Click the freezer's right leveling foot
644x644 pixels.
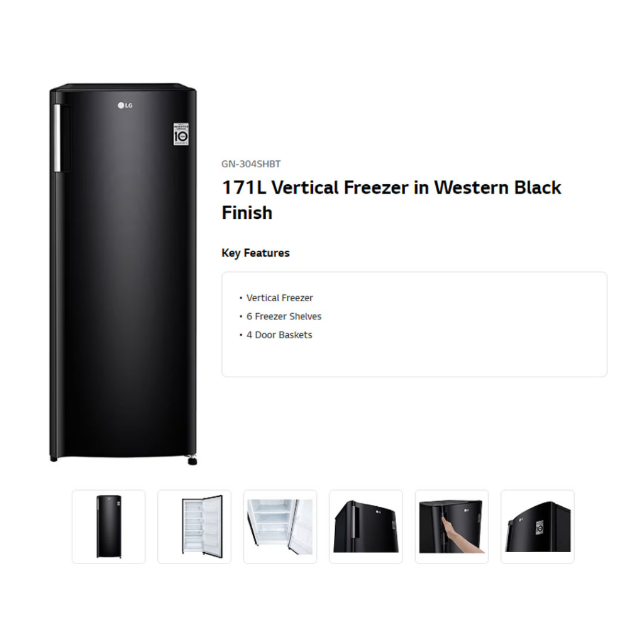(x=192, y=460)
